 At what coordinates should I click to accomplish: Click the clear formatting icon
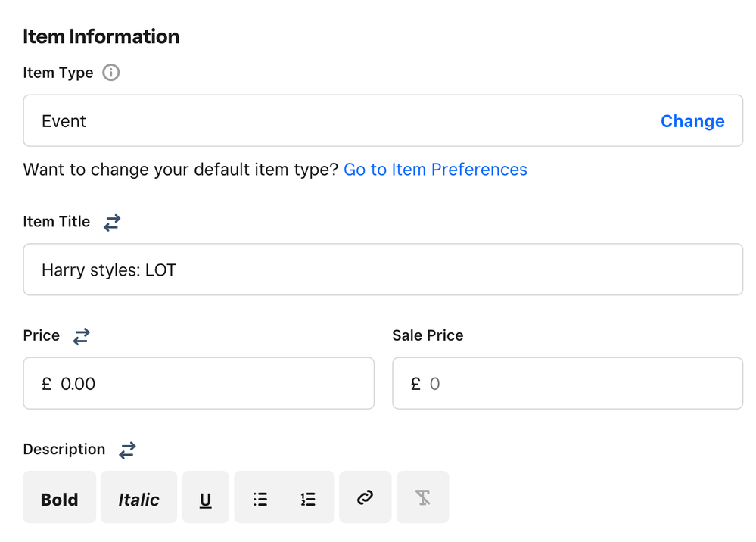click(x=422, y=498)
